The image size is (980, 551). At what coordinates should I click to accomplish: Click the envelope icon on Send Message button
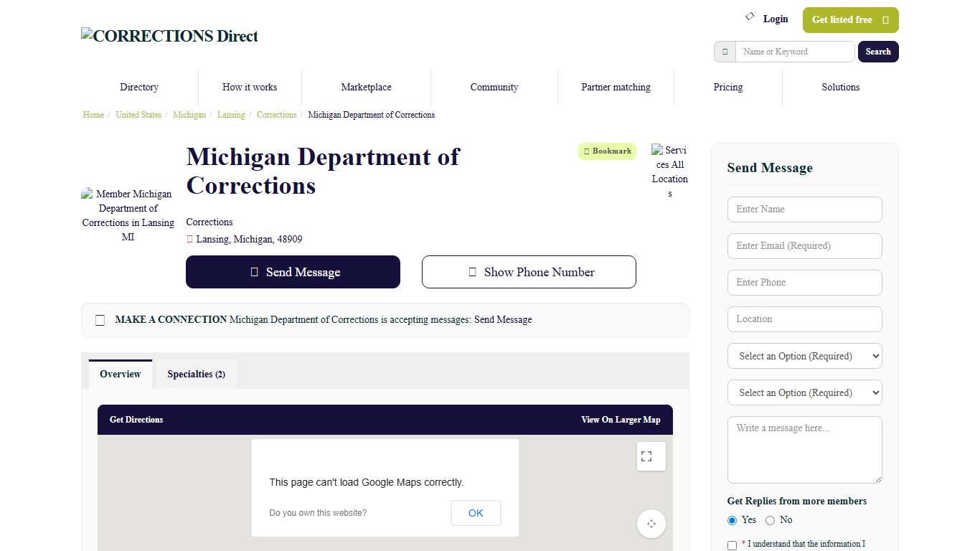[x=253, y=272]
